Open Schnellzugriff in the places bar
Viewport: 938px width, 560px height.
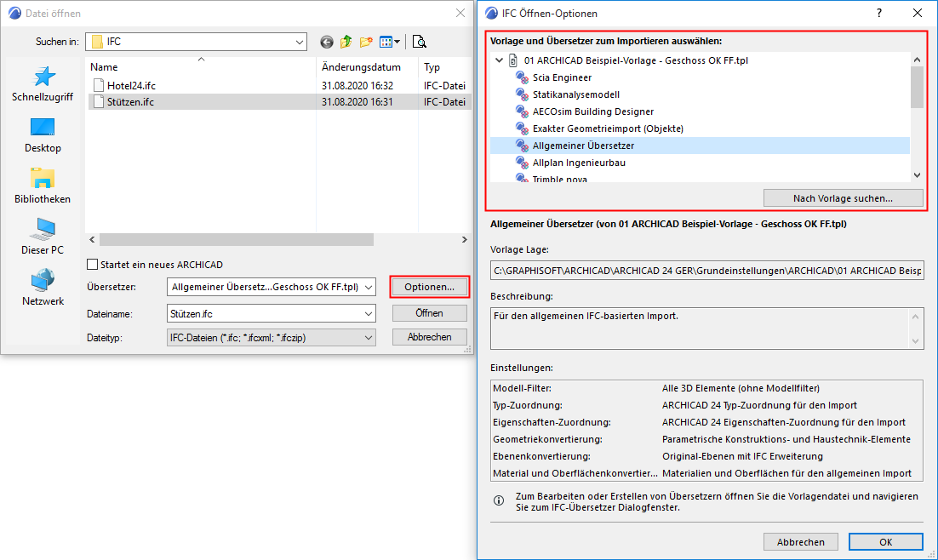coord(43,83)
